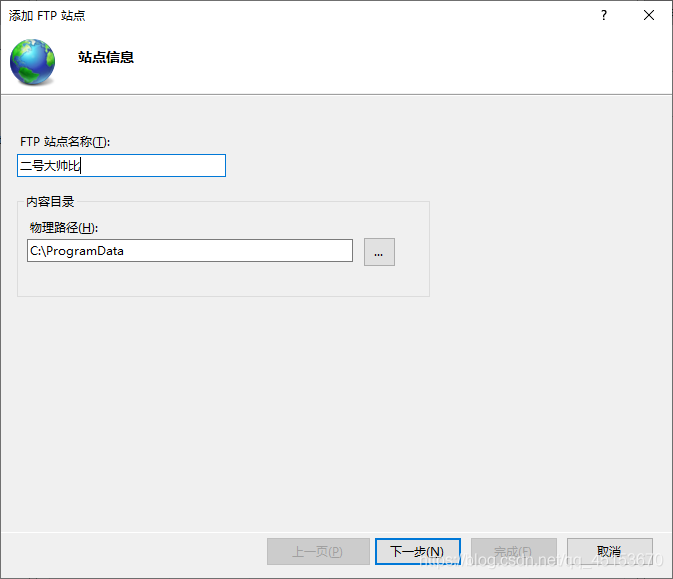Click the greyed-out 完成(F) button
Image resolution: width=673 pixels, height=579 pixels.
tap(514, 552)
